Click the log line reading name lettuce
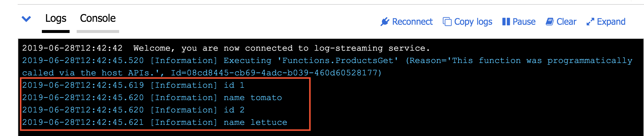The height and width of the screenshot is (136, 644). (x=155, y=122)
